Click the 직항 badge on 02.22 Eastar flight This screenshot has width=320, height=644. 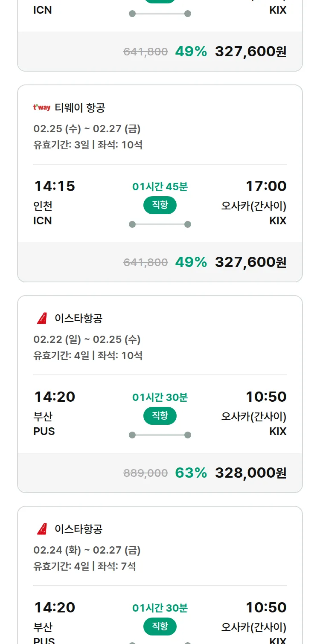click(160, 416)
